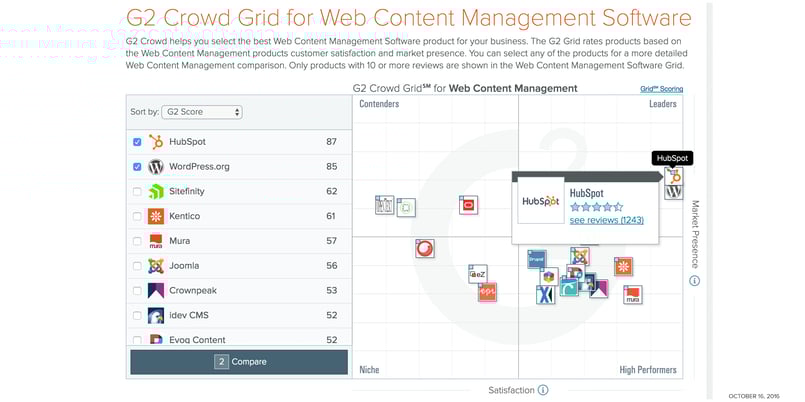This screenshot has width=805, height=402.
Task: Check the Evoq Content checkbox
Action: pyautogui.click(x=137, y=340)
